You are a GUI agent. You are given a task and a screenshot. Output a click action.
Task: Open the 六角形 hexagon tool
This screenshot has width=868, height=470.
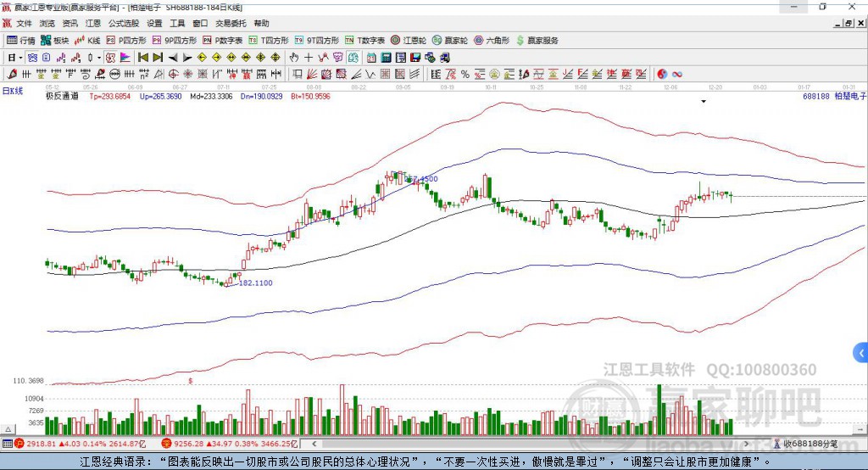coord(492,41)
